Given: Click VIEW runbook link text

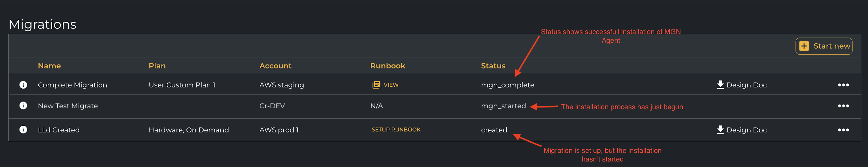Looking at the screenshot, I should [391, 85].
